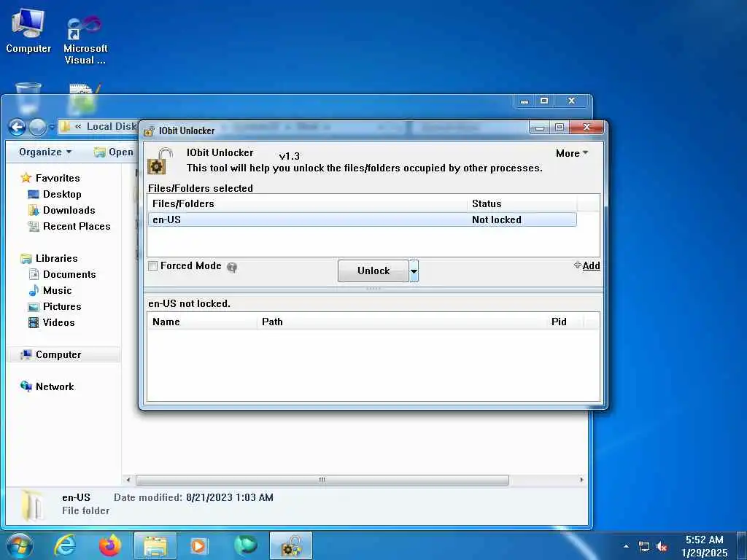Click the Add link
This screenshot has width=747, height=560.
click(x=591, y=265)
